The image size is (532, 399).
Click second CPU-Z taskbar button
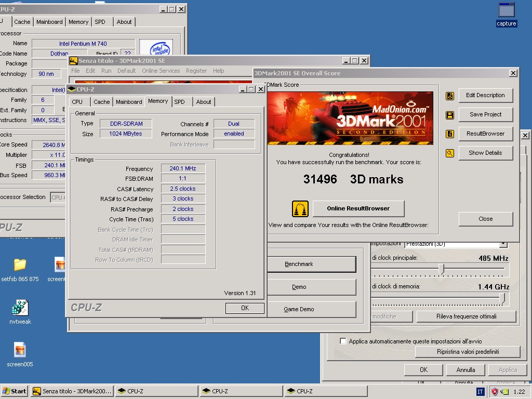241,391
